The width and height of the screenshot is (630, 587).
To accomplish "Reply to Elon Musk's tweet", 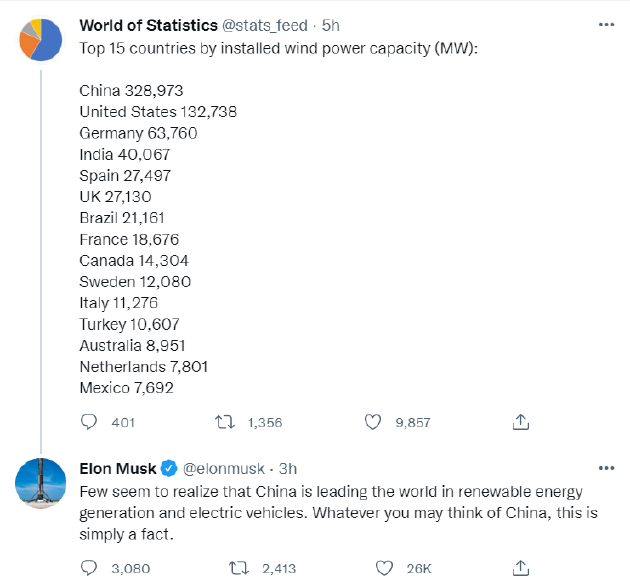I will point(89,567).
